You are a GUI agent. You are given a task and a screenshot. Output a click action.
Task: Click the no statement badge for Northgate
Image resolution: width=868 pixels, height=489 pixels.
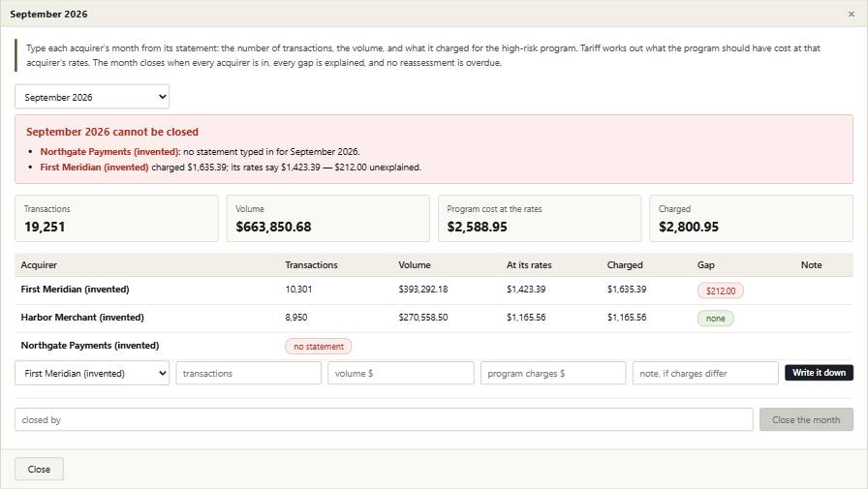pyautogui.click(x=319, y=347)
